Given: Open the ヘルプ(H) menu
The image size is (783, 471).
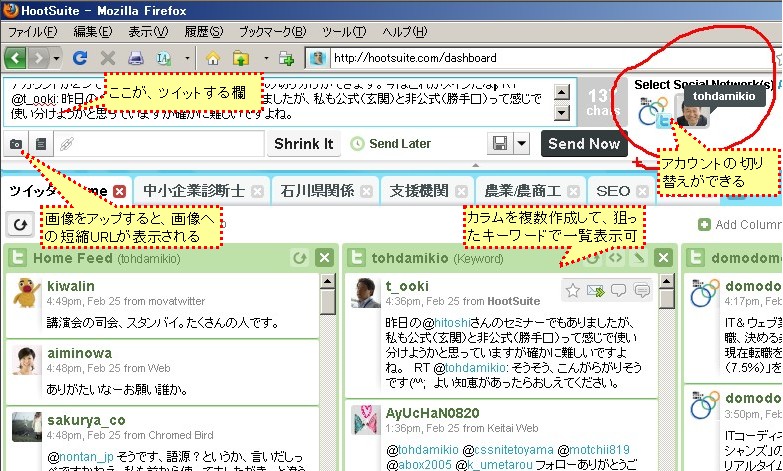Looking at the screenshot, I should 405,32.
